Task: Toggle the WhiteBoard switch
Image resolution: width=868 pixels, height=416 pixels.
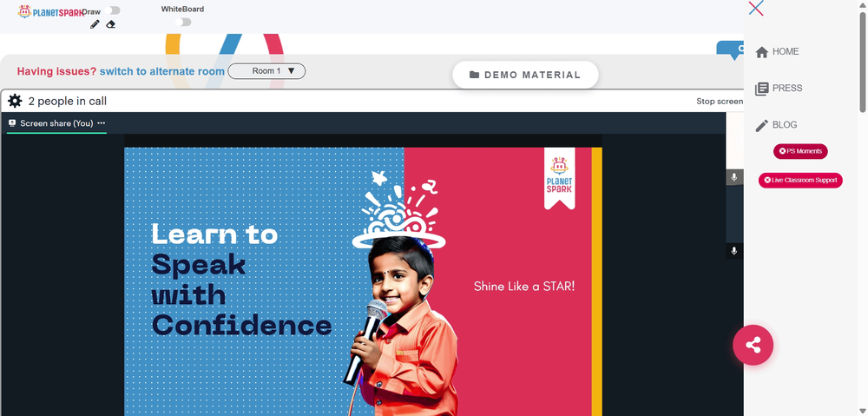Action: coord(182,23)
